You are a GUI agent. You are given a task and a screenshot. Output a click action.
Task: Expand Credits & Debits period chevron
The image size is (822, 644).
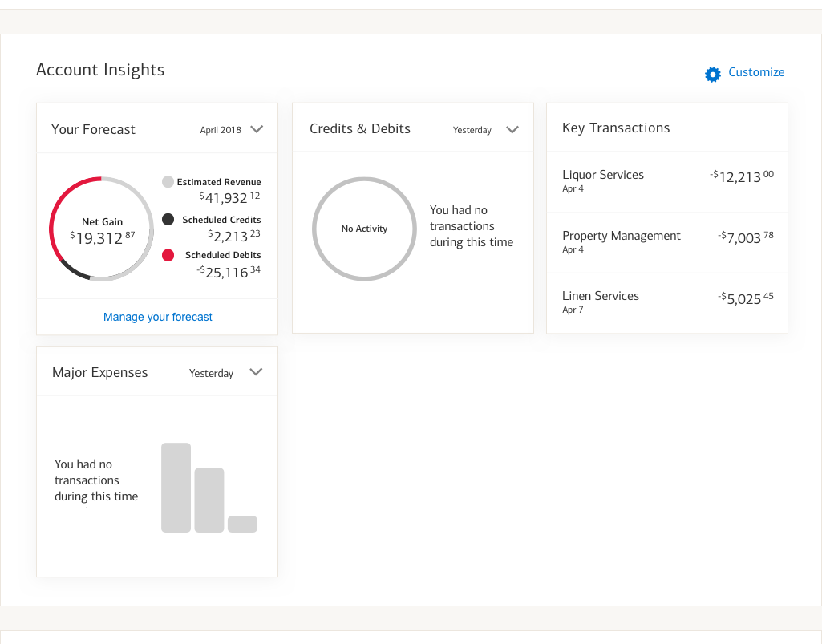coord(512,130)
